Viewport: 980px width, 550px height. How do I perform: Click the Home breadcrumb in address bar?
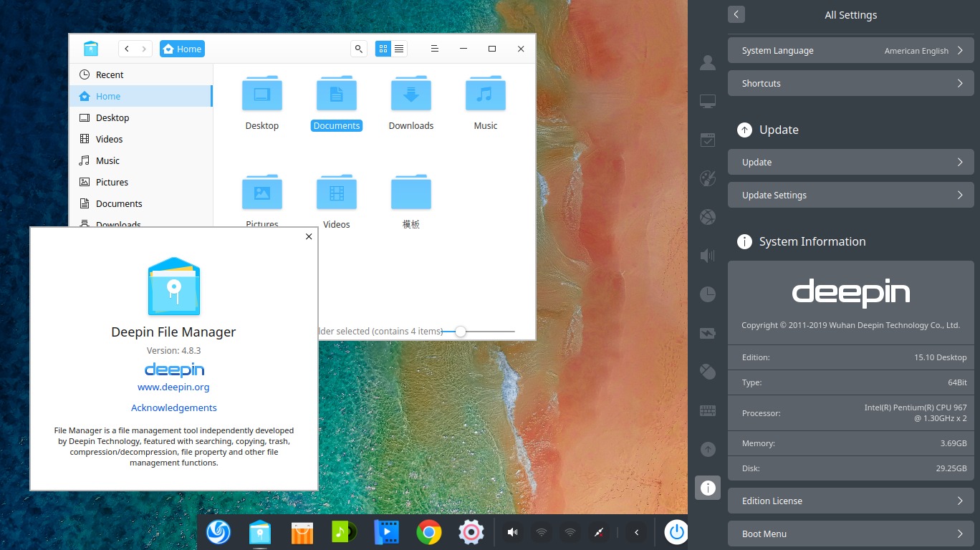coord(182,49)
